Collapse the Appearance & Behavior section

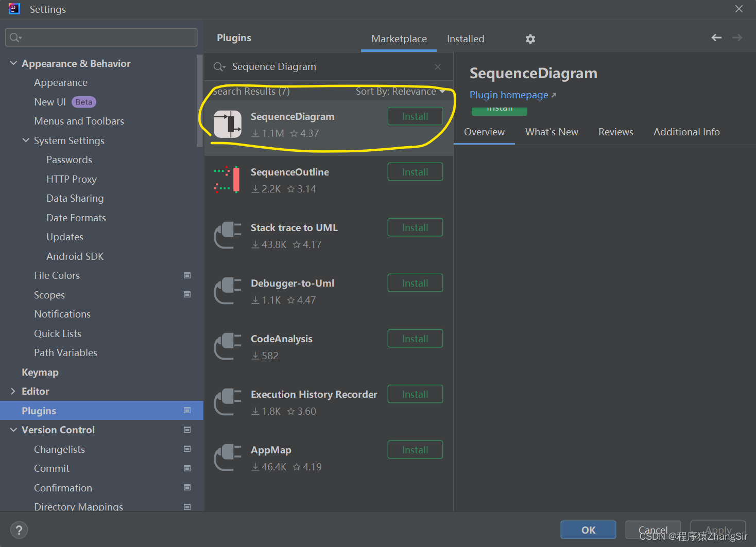13,63
